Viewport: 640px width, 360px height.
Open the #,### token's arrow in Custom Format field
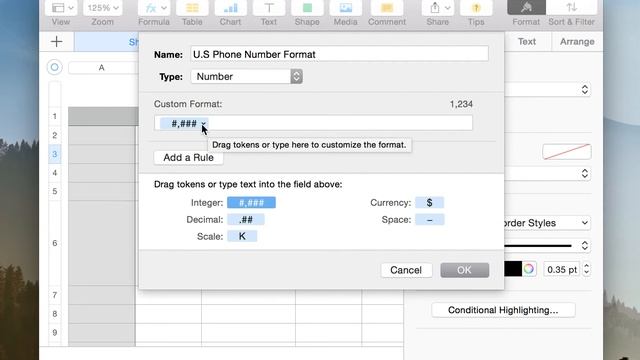203,124
